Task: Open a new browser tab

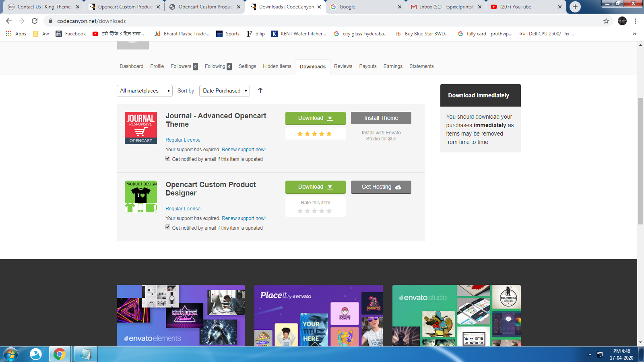Action: [x=575, y=7]
